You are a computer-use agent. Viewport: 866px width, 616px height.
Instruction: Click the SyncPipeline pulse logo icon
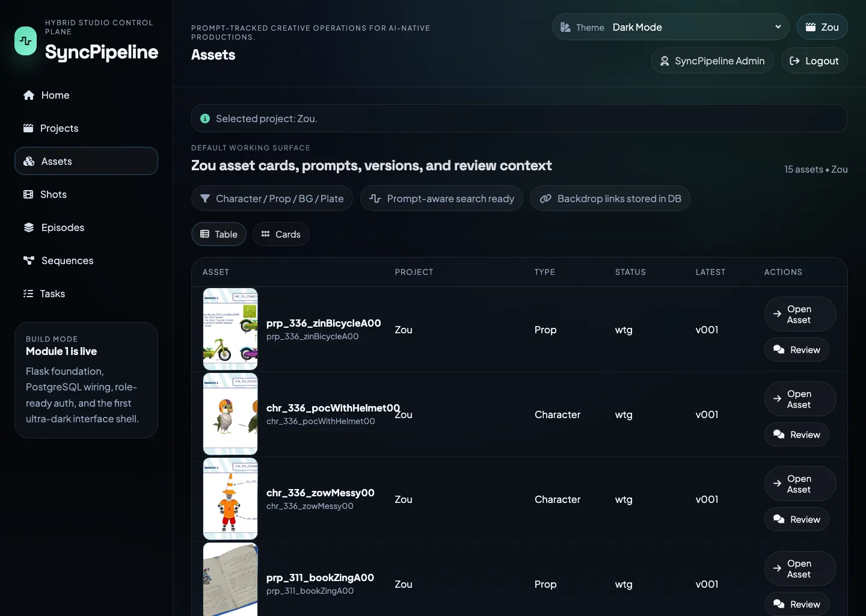(25, 41)
